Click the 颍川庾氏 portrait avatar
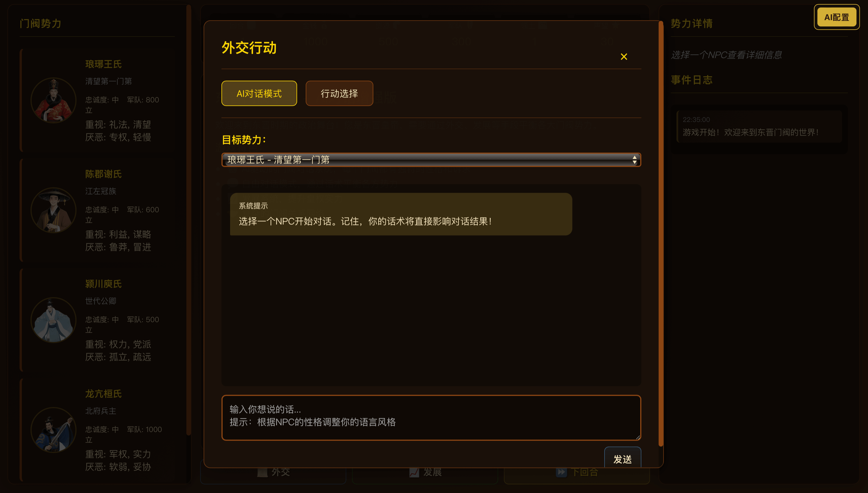Viewport: 868px width, 493px height. [53, 320]
